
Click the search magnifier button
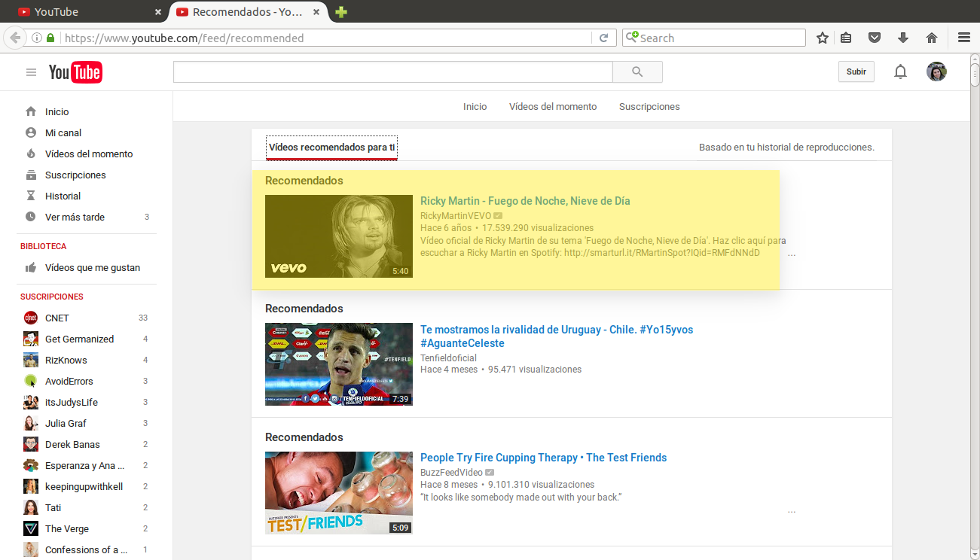tap(637, 72)
